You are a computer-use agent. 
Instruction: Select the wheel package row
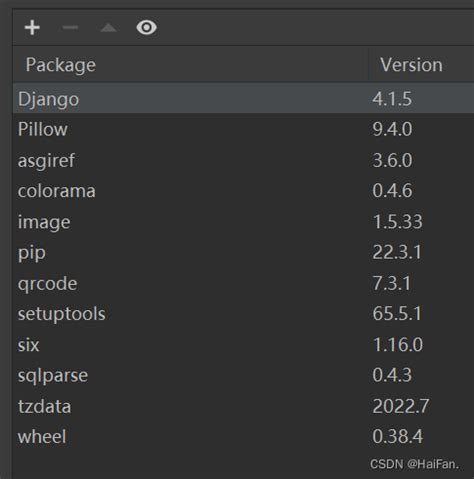pyautogui.click(x=243, y=436)
